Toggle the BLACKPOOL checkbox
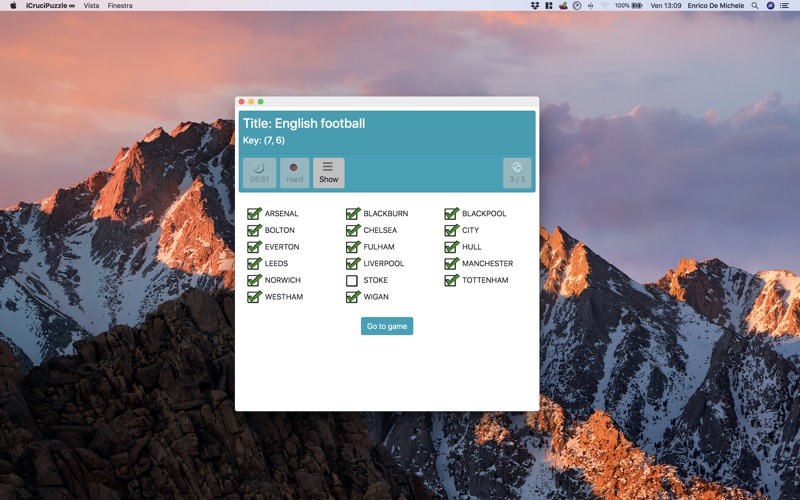Screen dimensions: 800x500 pyautogui.click(x=451, y=213)
